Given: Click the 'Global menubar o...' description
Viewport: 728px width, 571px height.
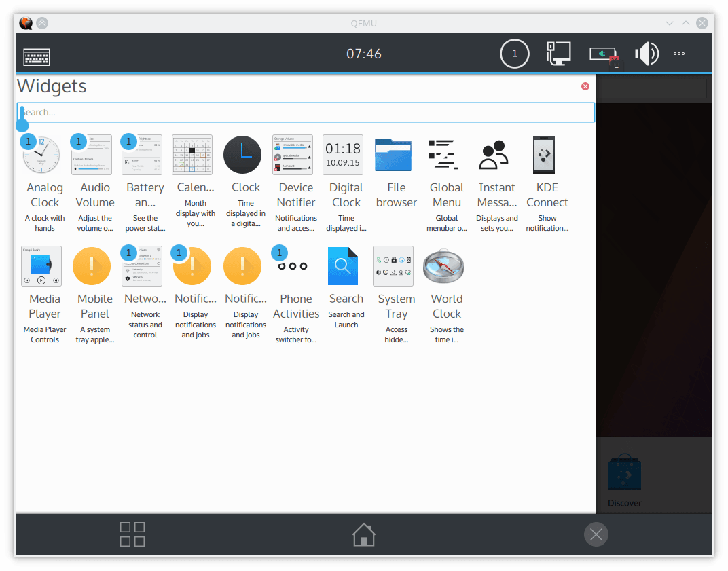Looking at the screenshot, I should [447, 223].
